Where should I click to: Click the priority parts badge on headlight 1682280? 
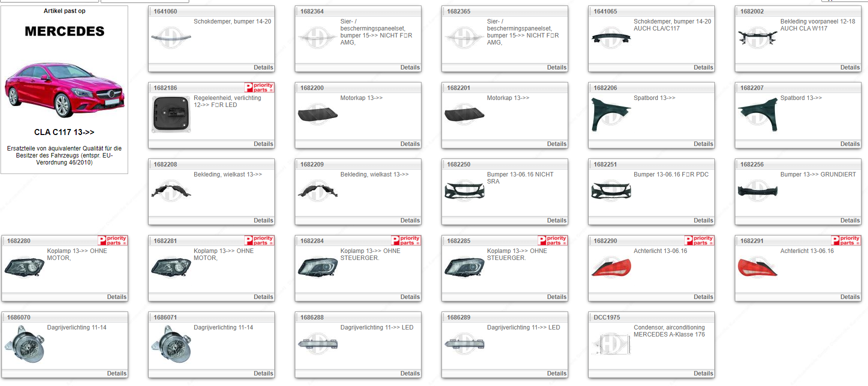[x=113, y=240]
